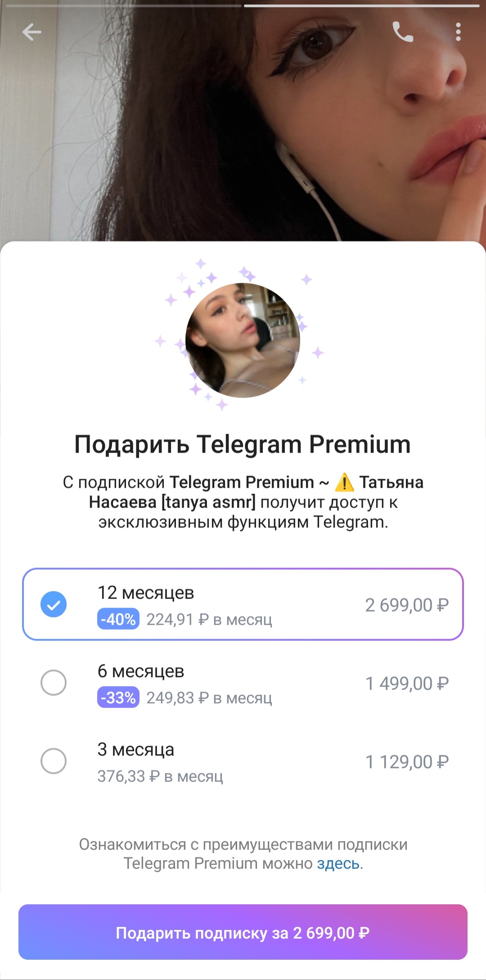Tap the first profile photo progress segment
Viewport: 486px width, 980px height.
(124, 6)
